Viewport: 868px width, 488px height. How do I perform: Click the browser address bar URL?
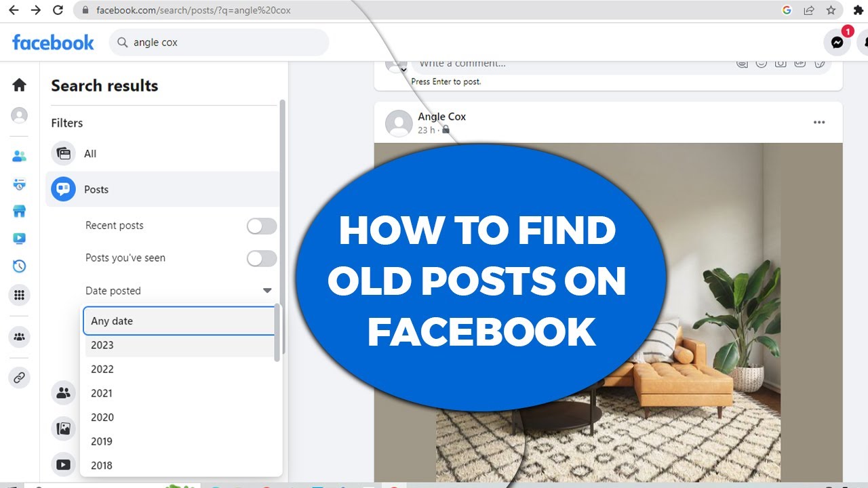click(193, 10)
